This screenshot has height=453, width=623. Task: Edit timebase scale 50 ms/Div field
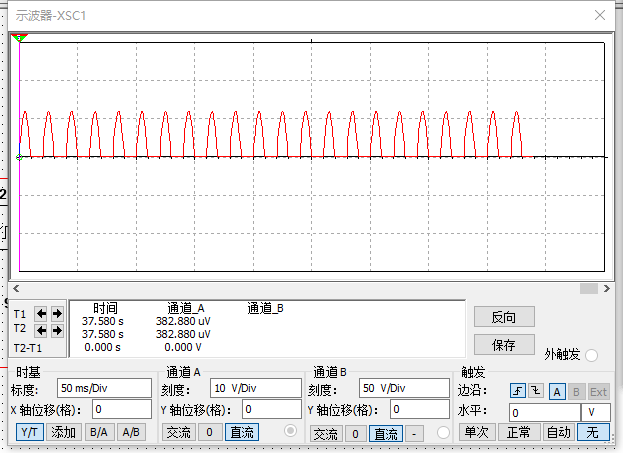104,388
